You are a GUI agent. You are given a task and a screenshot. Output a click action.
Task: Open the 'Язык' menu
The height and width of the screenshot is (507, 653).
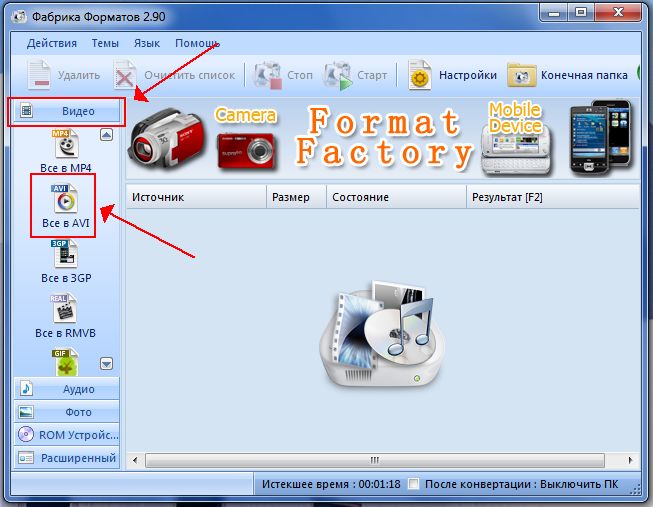click(x=146, y=44)
